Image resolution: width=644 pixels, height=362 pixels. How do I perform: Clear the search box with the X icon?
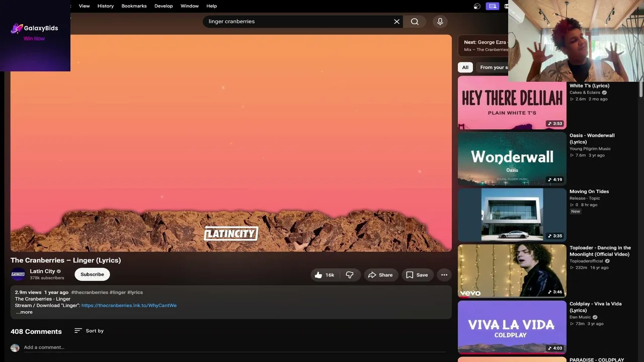(x=396, y=22)
